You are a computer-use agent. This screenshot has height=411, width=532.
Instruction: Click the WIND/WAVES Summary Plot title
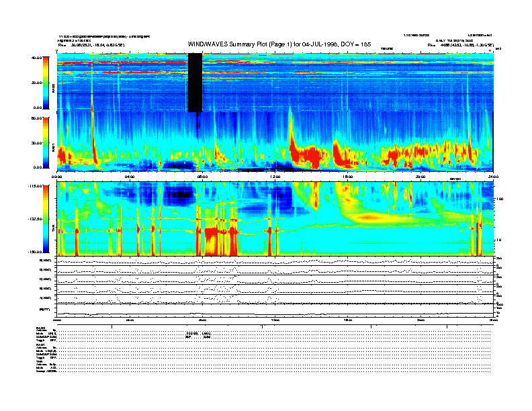tap(279, 44)
